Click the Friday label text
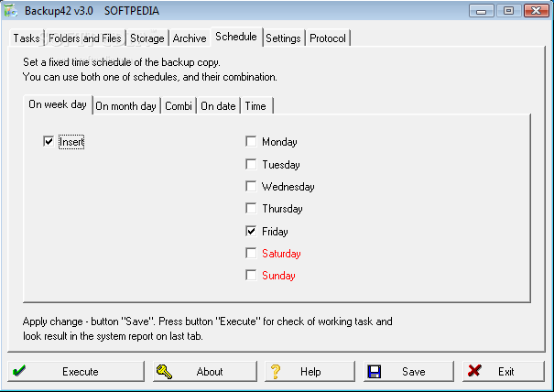This screenshot has height=392, width=554. [275, 232]
